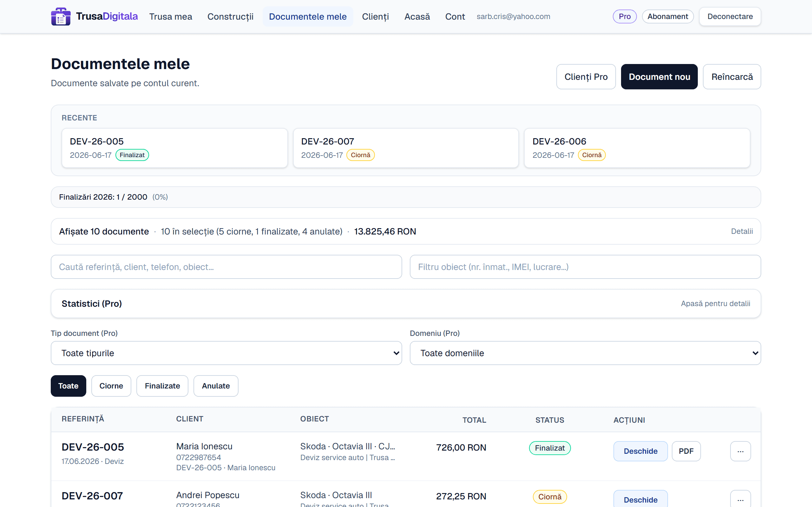The width and height of the screenshot is (812, 507).
Task: Open the Domeniu dropdown
Action: click(x=585, y=353)
